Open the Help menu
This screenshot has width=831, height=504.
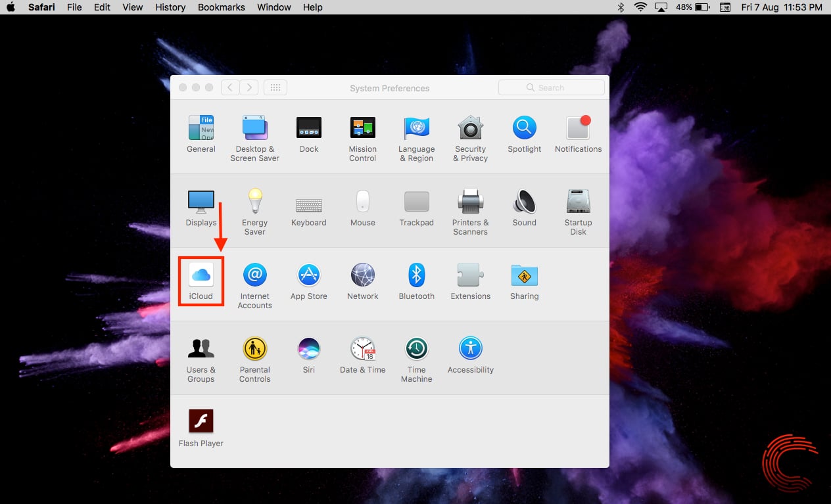pyautogui.click(x=313, y=7)
